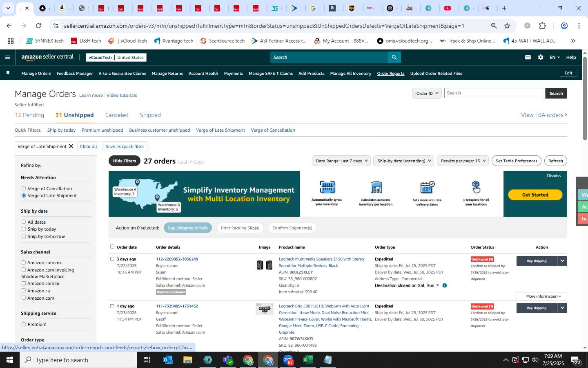The height and width of the screenshot is (368, 588).
Task: Select Verge of Cancellation radio button
Action: tap(24, 188)
